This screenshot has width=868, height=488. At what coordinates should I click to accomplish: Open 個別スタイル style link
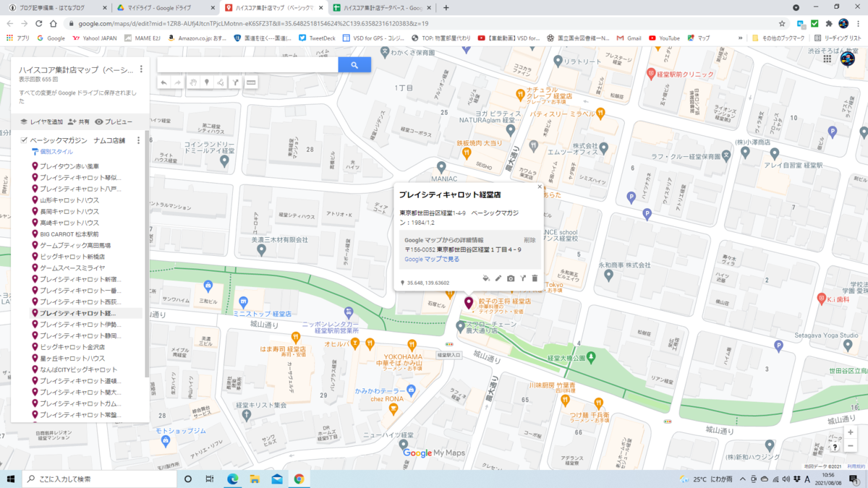52,152
